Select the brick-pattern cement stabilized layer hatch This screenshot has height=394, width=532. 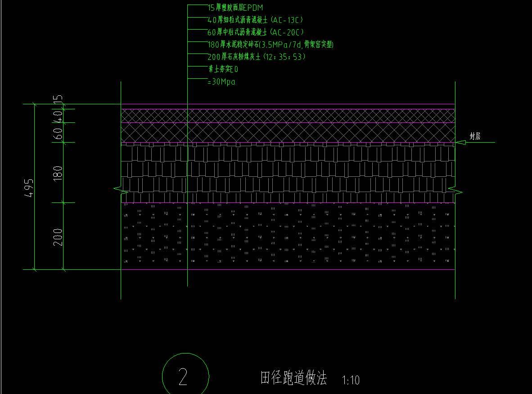click(x=288, y=173)
